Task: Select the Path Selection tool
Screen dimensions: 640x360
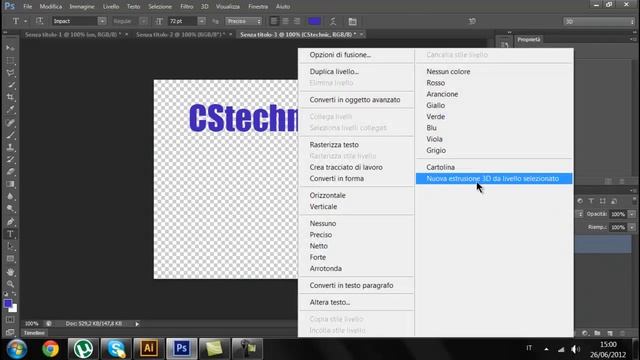Action: (x=10, y=246)
